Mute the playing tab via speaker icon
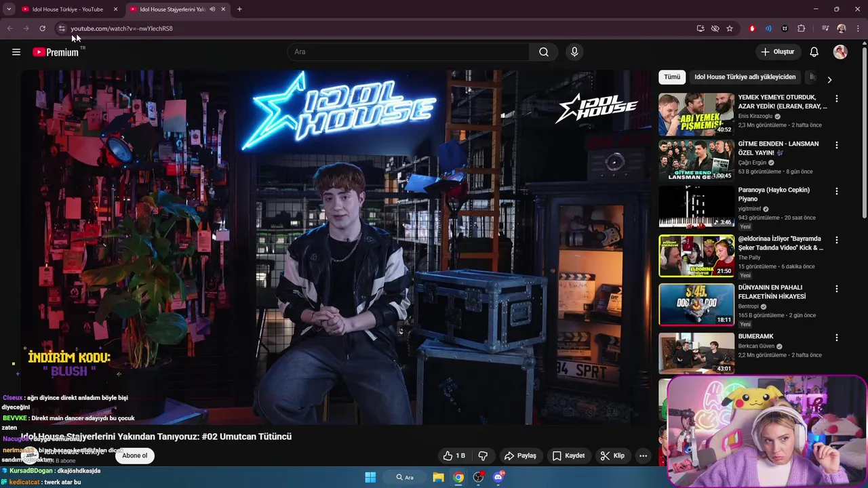 click(x=212, y=9)
